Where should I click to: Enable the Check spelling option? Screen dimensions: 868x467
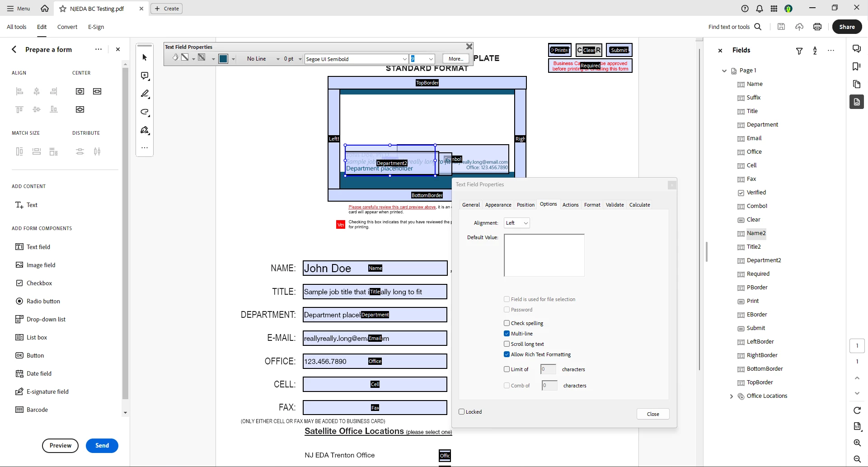coord(507,323)
